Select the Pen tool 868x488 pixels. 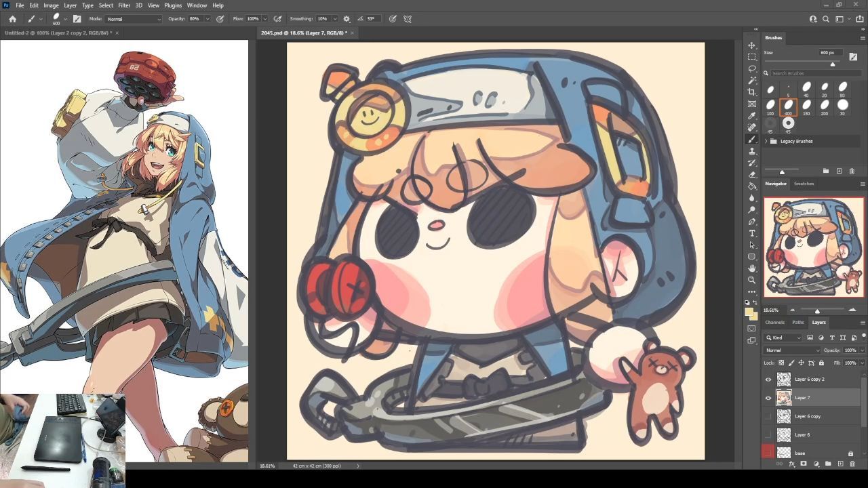tap(751, 222)
